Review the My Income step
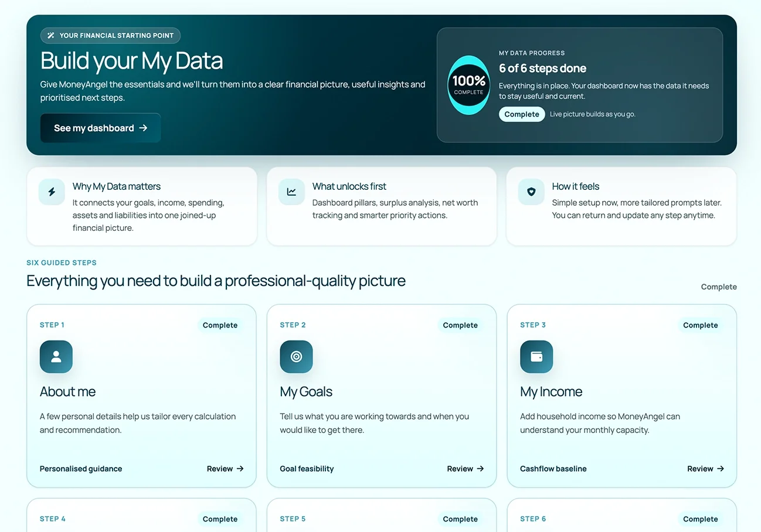The image size is (761, 532). [705, 469]
